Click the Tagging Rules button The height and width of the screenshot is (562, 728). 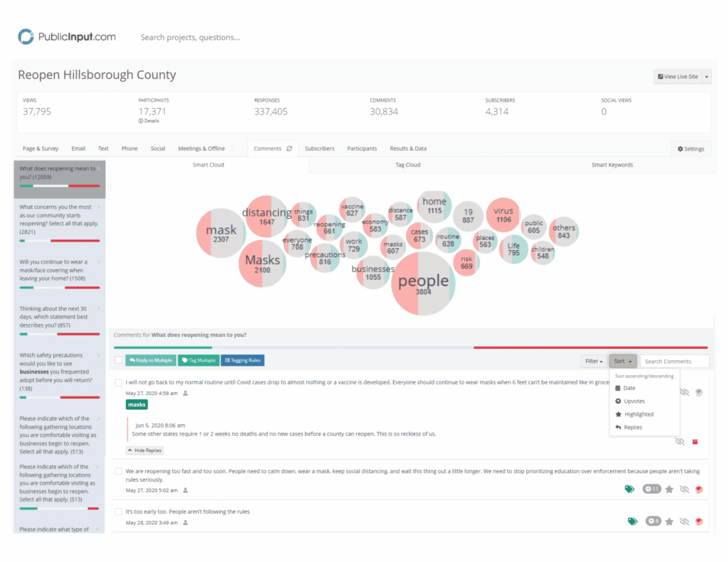(242, 360)
